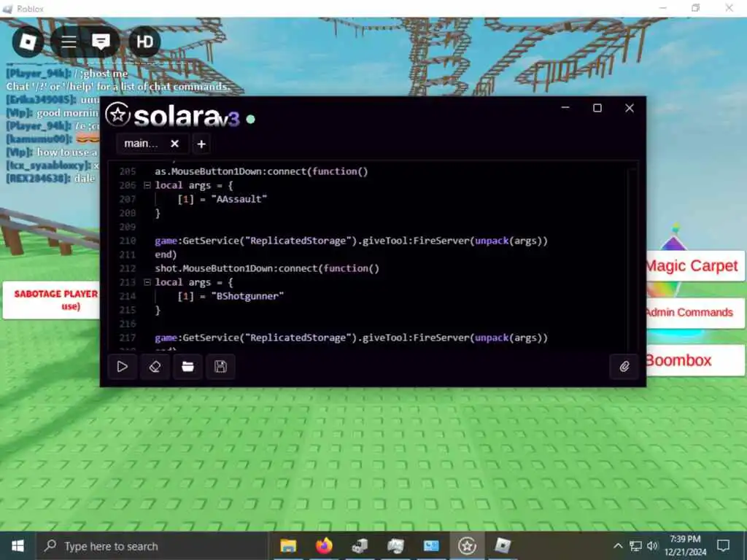This screenshot has height=560, width=747.
Task: Click the Solara star logo
Action: click(x=117, y=114)
